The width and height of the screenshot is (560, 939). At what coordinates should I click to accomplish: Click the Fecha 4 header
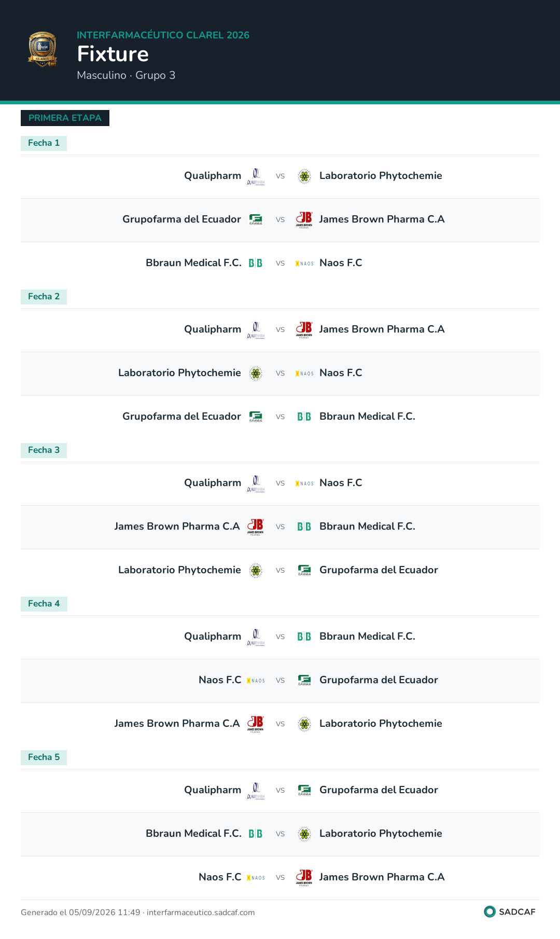[44, 604]
